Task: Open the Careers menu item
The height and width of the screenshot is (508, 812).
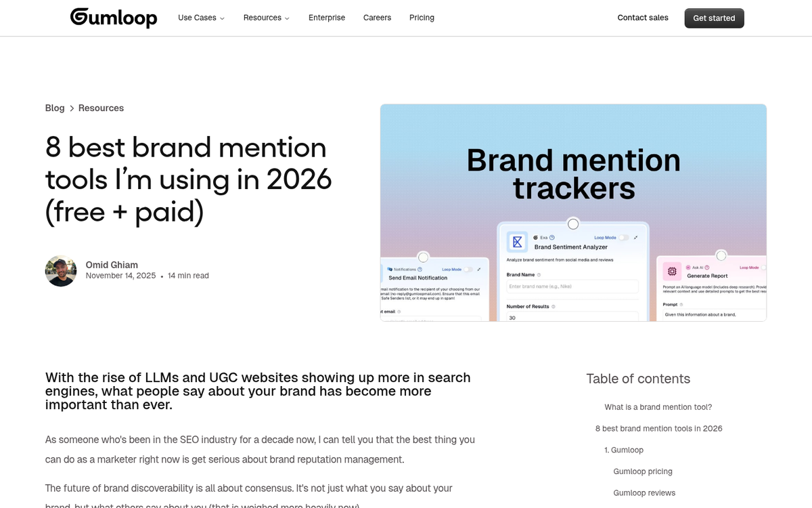Action: coord(377,18)
